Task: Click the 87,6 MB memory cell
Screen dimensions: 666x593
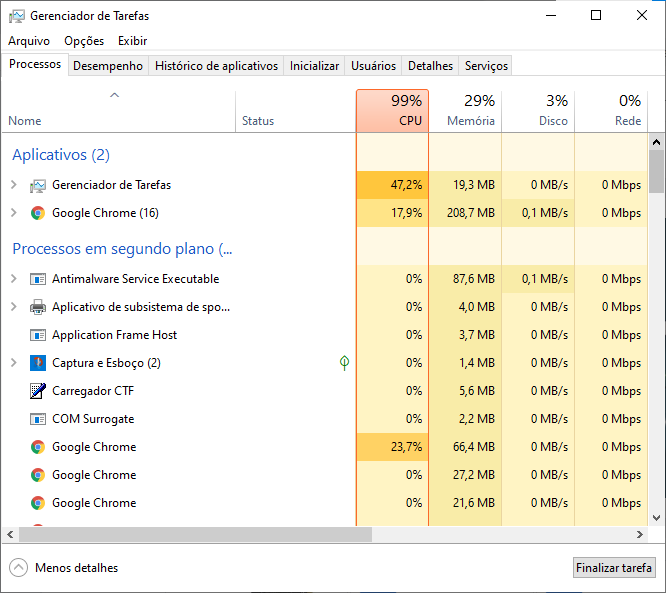Action: click(465, 279)
